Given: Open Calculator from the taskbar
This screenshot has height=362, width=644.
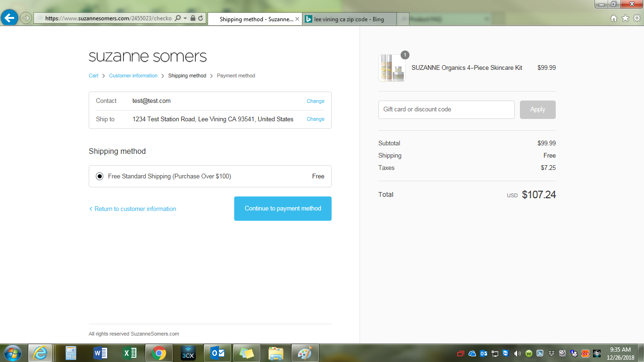Looking at the screenshot, I should click(71, 353).
